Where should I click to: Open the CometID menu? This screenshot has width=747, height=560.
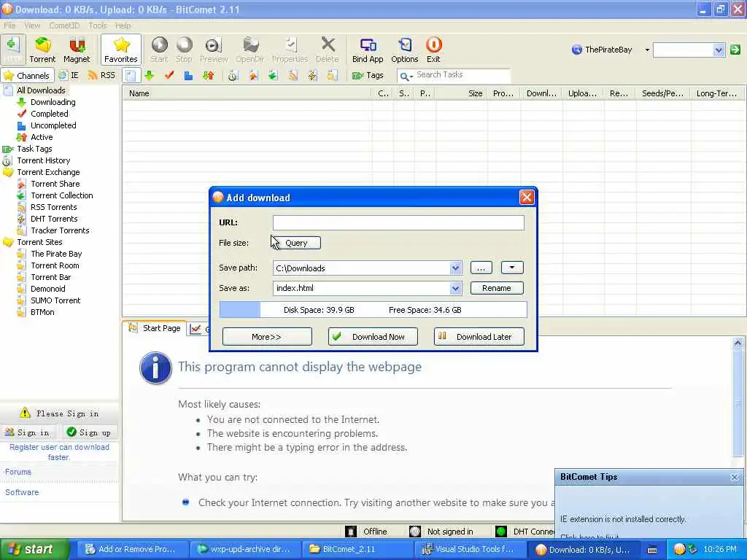click(x=64, y=26)
